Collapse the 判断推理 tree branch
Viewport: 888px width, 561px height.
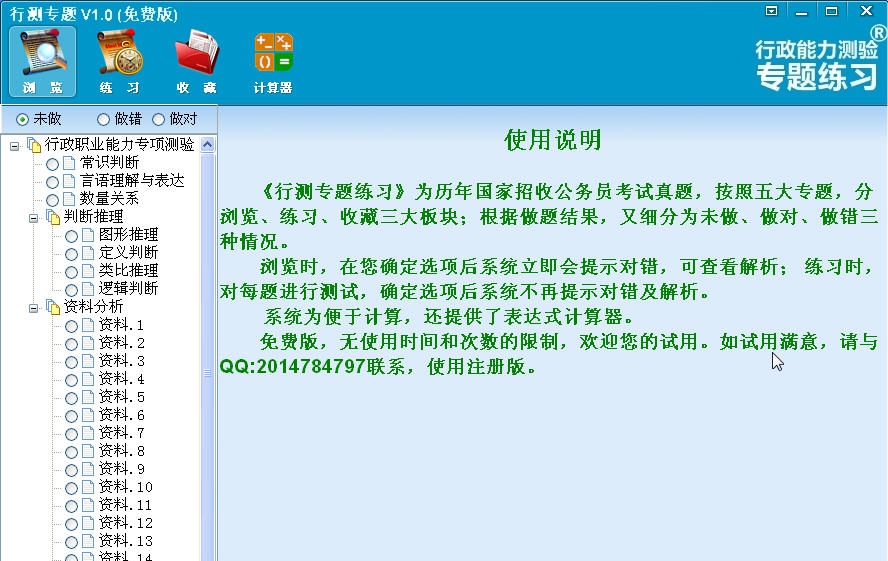33,218
